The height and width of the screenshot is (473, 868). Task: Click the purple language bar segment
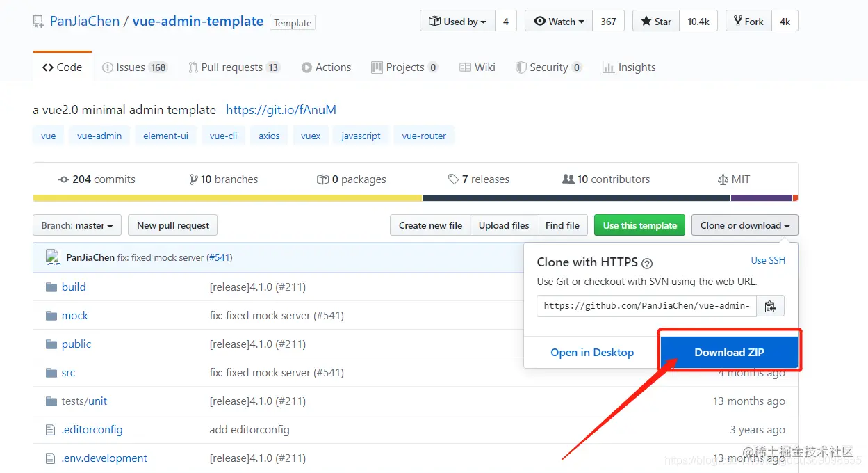[x=762, y=198]
